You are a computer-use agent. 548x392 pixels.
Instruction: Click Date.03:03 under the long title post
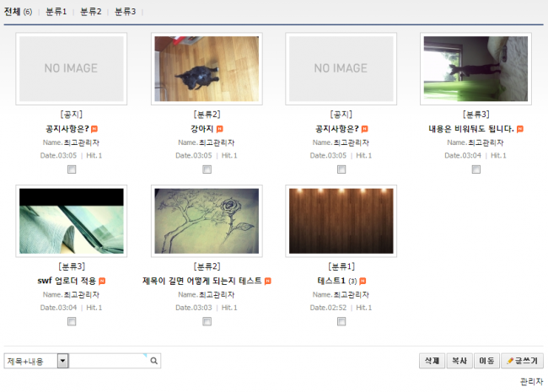194,308
